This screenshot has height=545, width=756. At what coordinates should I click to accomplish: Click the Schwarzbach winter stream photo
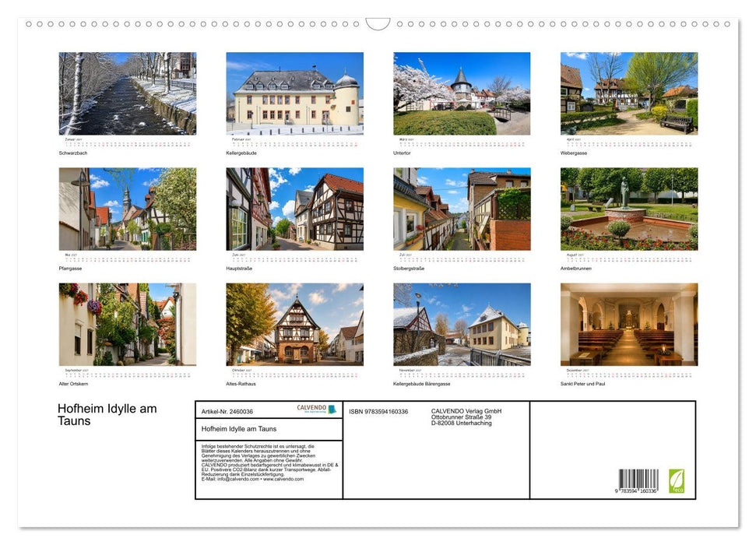128,93
